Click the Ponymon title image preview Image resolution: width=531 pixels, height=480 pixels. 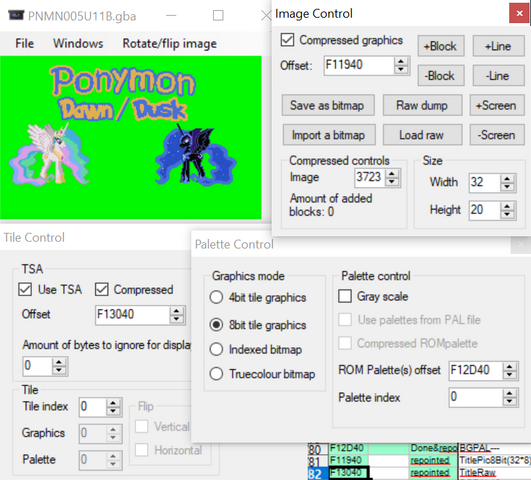coord(130,137)
